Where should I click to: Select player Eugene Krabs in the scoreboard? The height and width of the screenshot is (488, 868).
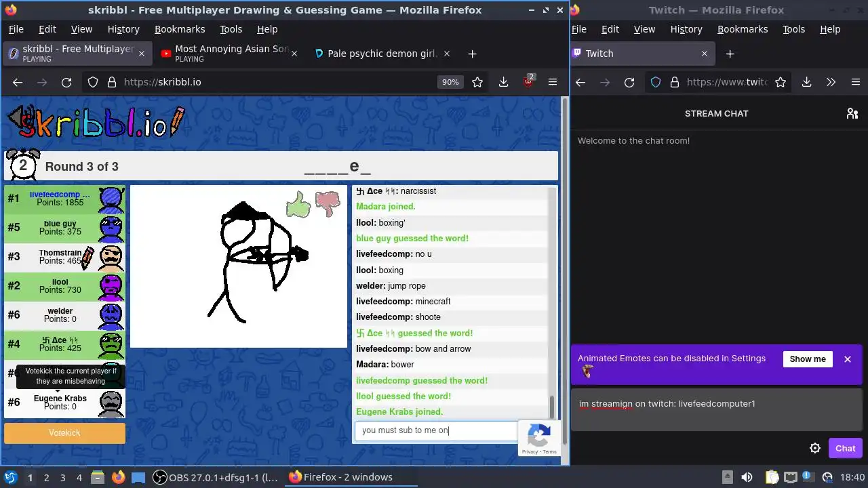tap(64, 403)
